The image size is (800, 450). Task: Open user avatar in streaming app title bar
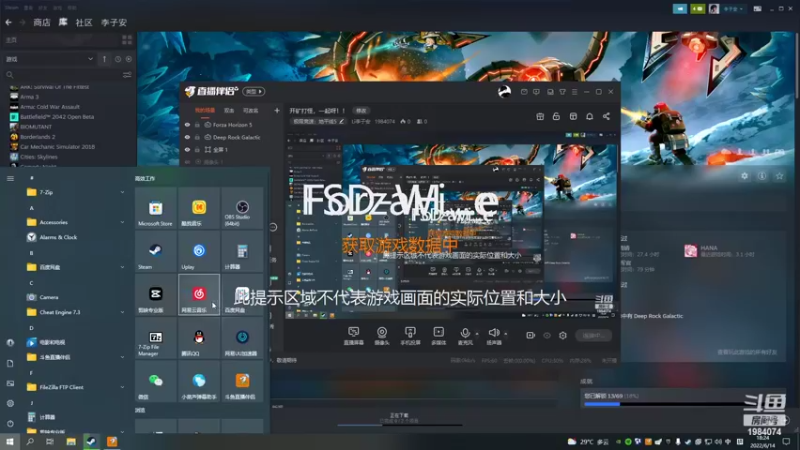[504, 92]
